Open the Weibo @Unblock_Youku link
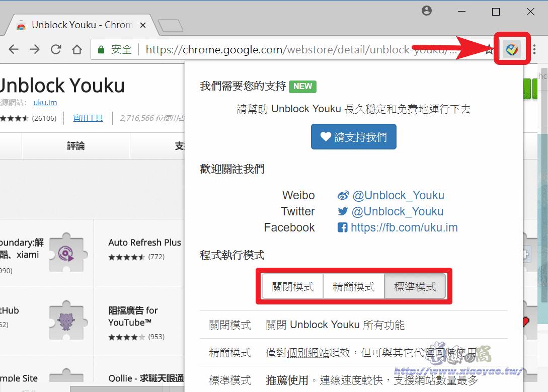Viewport: 548px width, 392px height. (398, 195)
